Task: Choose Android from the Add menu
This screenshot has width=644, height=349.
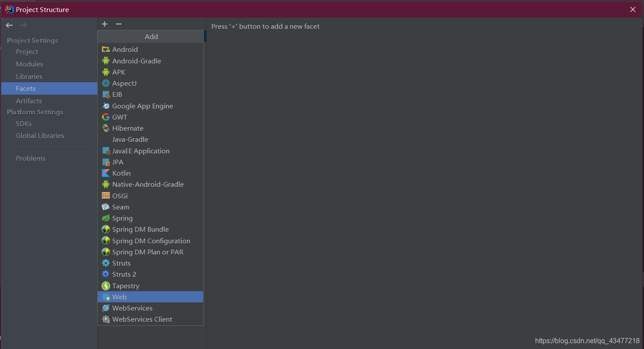Action: click(x=150, y=49)
